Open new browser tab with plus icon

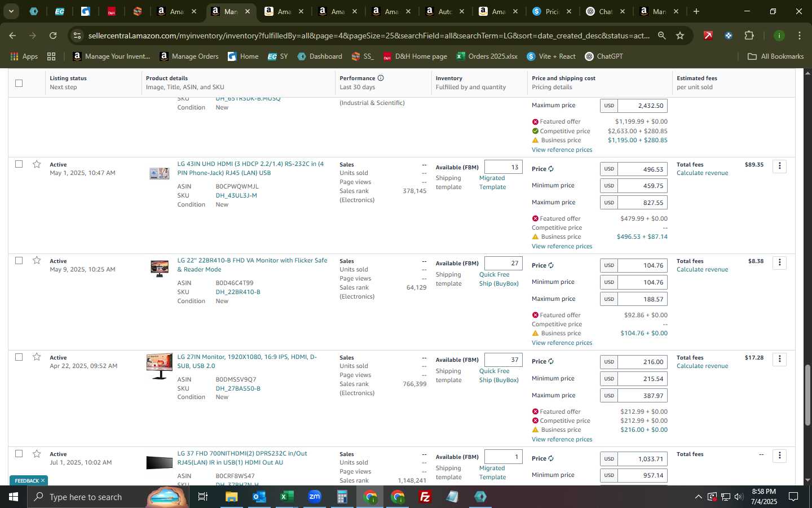(696, 11)
